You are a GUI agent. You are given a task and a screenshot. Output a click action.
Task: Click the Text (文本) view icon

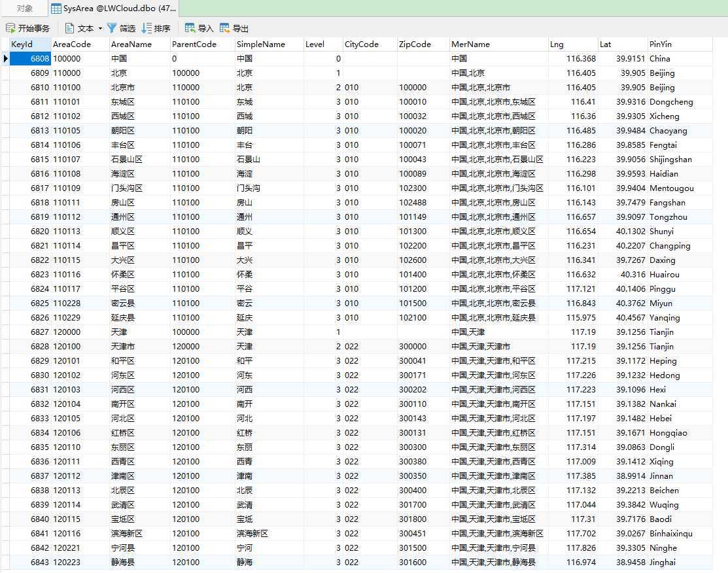tap(69, 28)
